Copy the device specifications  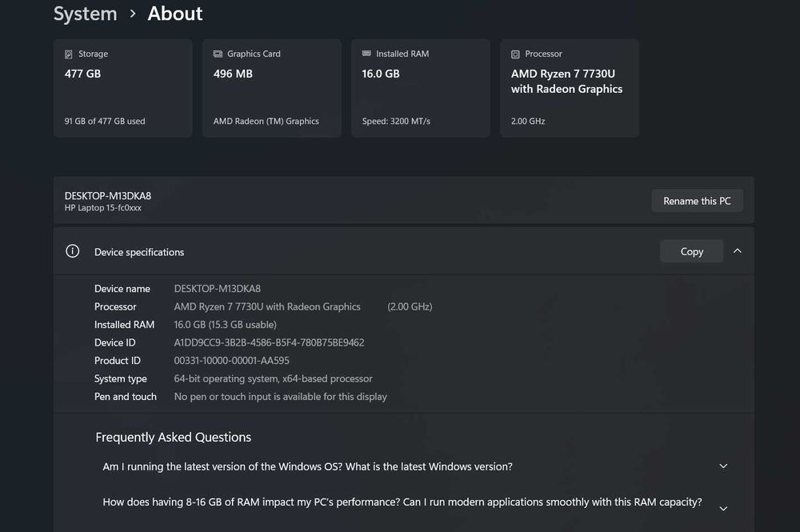[691, 251]
